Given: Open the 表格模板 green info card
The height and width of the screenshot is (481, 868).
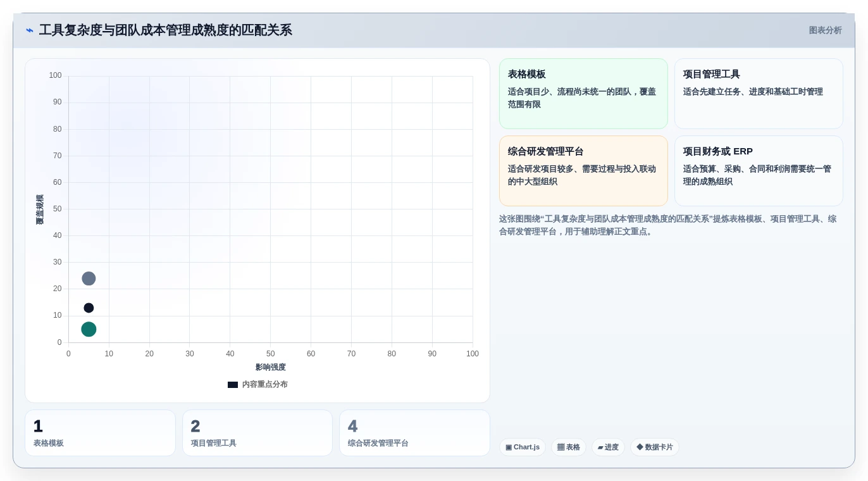Looking at the screenshot, I should pos(583,94).
